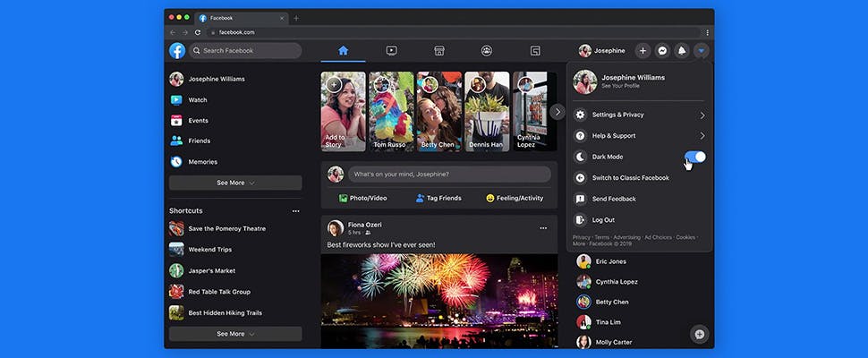Open Fiona Ozeri post options menu
868x358 pixels.
(543, 228)
